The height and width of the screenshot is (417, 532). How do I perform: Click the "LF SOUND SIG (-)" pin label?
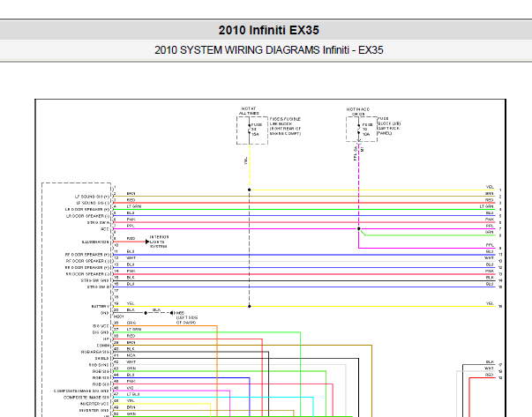point(93,203)
